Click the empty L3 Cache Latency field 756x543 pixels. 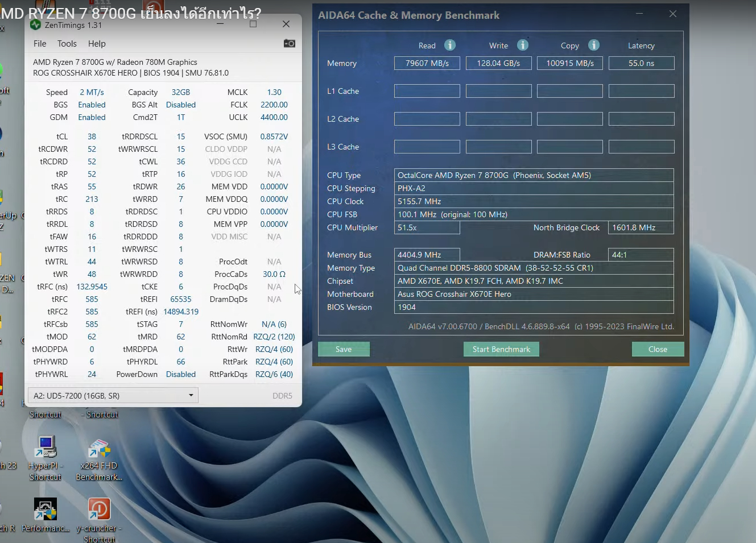[x=642, y=147]
